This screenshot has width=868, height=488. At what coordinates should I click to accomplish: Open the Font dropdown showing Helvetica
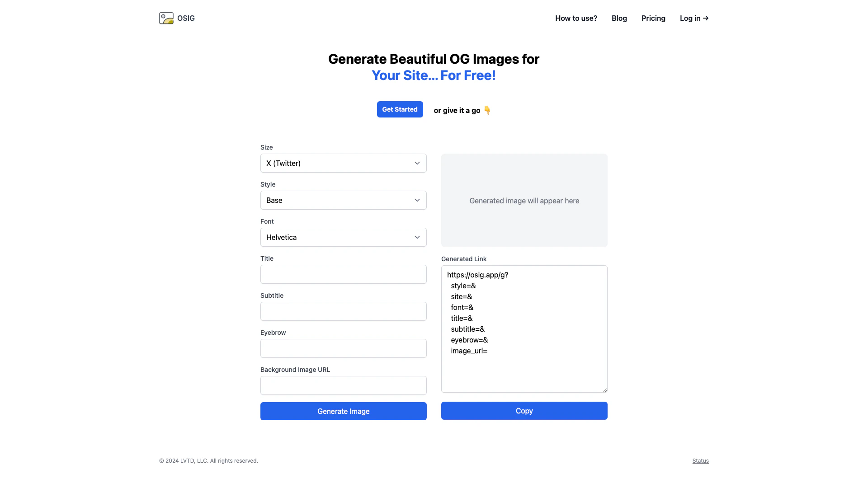coord(343,237)
